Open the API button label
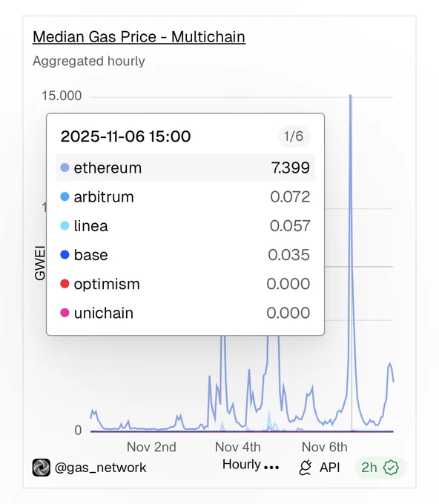Viewport: 439px width, 504px height. click(x=330, y=468)
